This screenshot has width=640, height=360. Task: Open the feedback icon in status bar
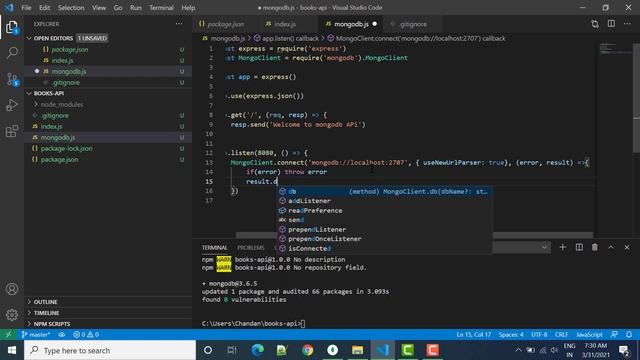pyautogui.click(x=614, y=335)
